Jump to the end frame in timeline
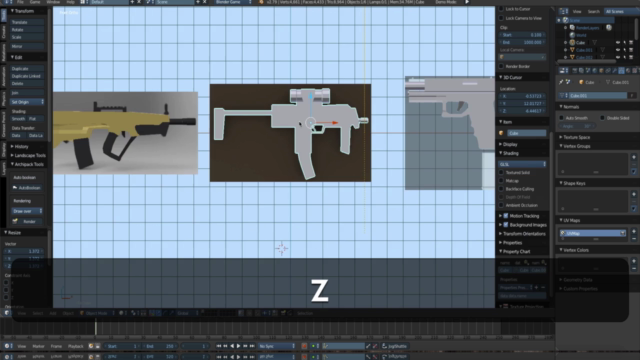Screen dimensions: 640x360 pyautogui.click(x=252, y=346)
